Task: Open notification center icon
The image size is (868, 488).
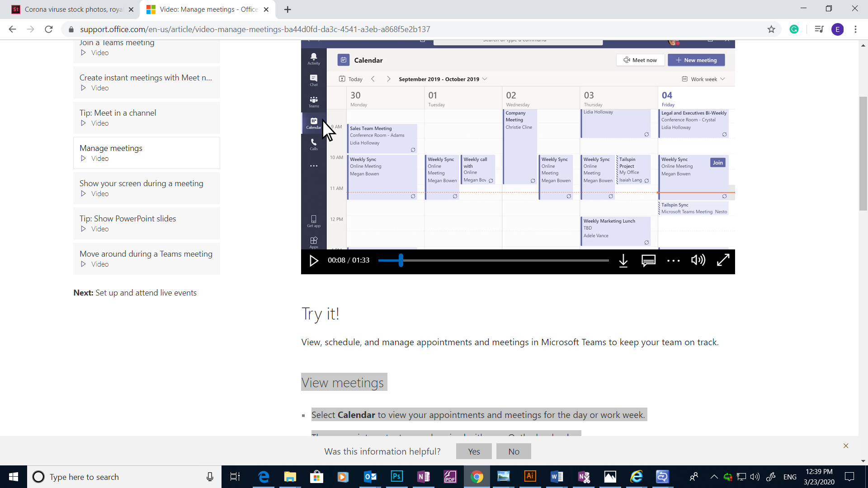Action: (849, 477)
